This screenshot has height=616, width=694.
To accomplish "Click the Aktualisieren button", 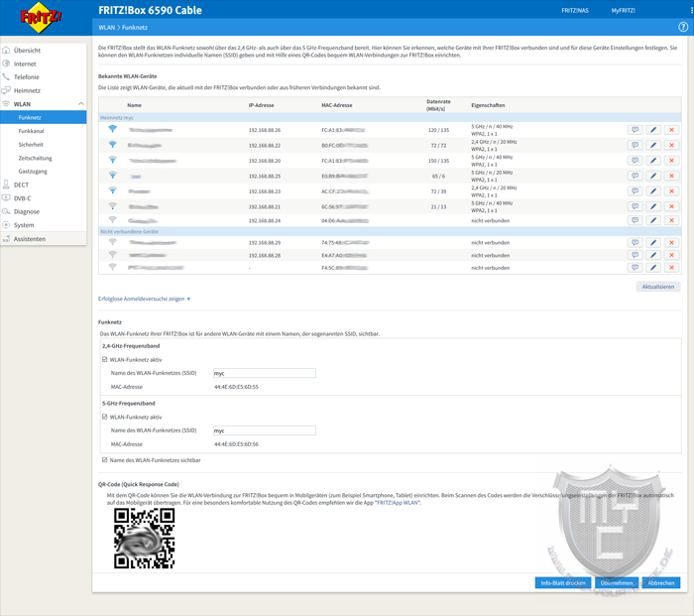I will [x=657, y=286].
